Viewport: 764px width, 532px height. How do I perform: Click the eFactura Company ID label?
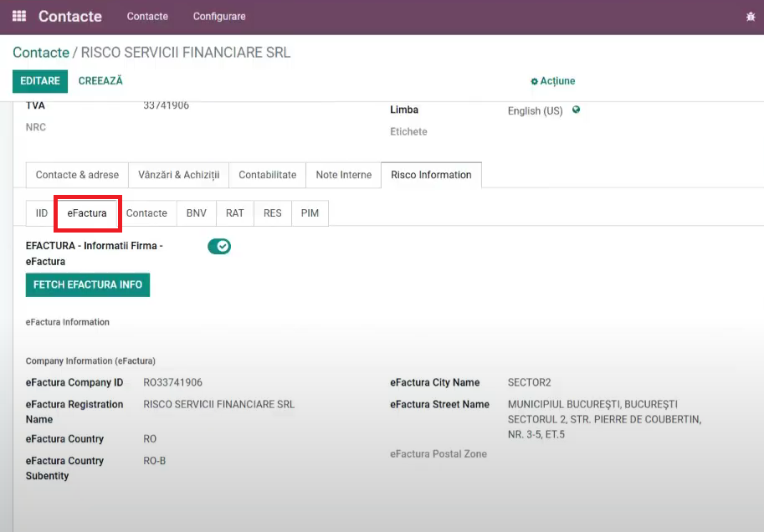click(74, 383)
